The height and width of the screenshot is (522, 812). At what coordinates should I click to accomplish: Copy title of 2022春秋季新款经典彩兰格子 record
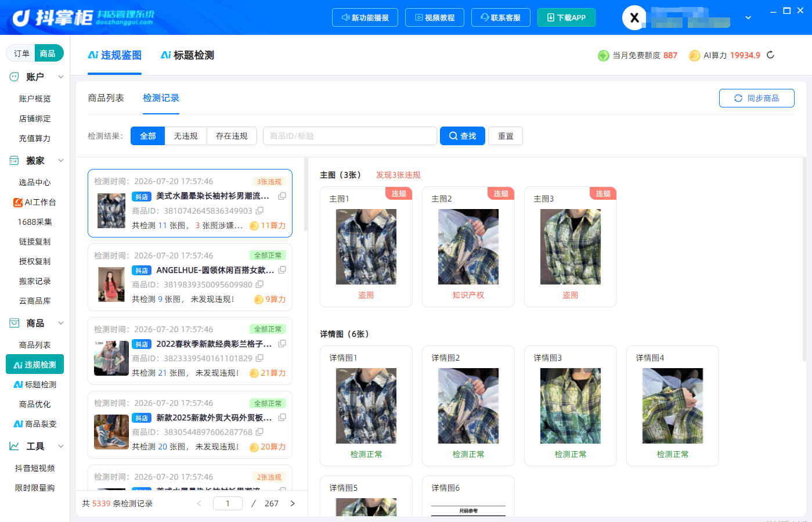[282, 344]
